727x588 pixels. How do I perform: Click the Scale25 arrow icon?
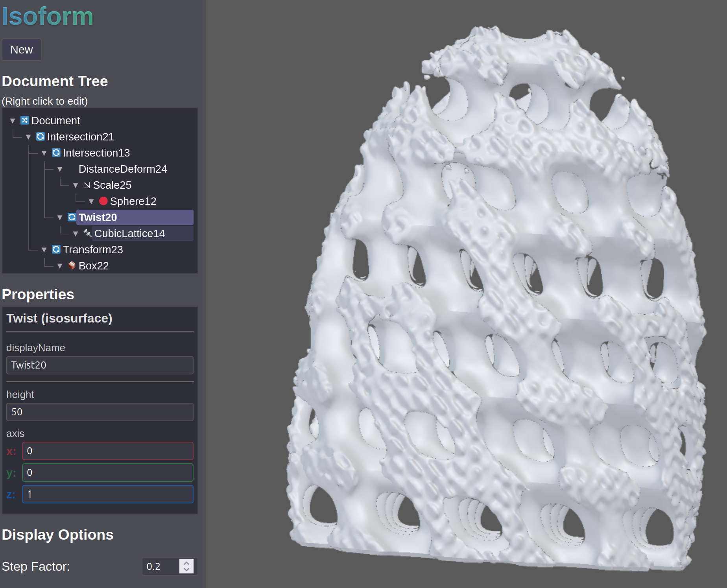[87, 185]
